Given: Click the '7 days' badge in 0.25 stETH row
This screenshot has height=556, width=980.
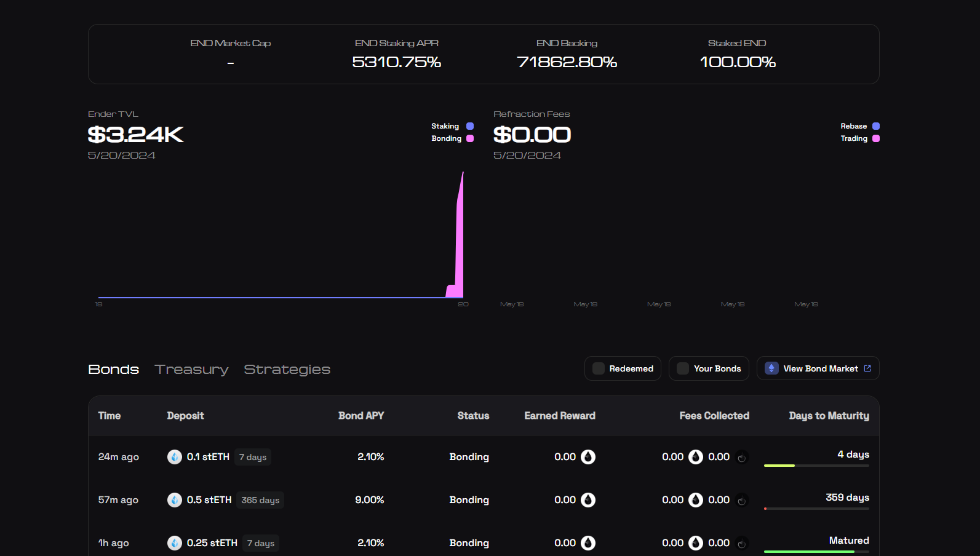Looking at the screenshot, I should (x=261, y=543).
